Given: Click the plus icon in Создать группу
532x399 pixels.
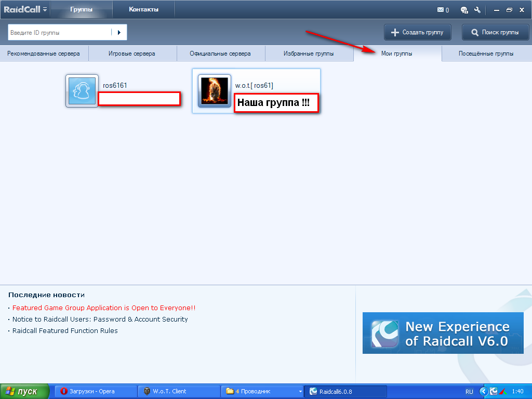Looking at the screenshot, I should coord(395,33).
